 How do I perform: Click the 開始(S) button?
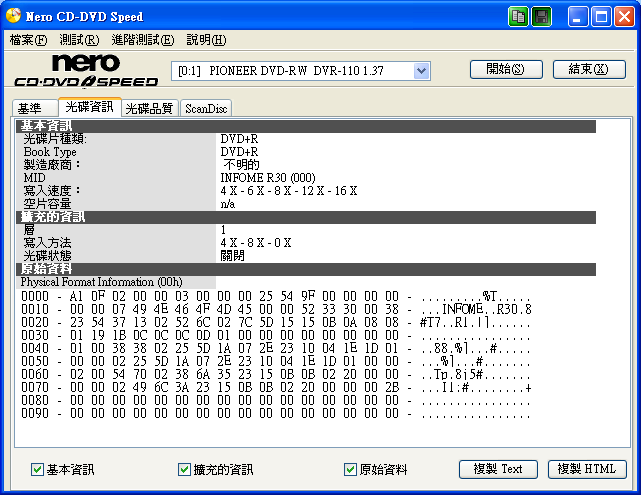pyautogui.click(x=506, y=69)
